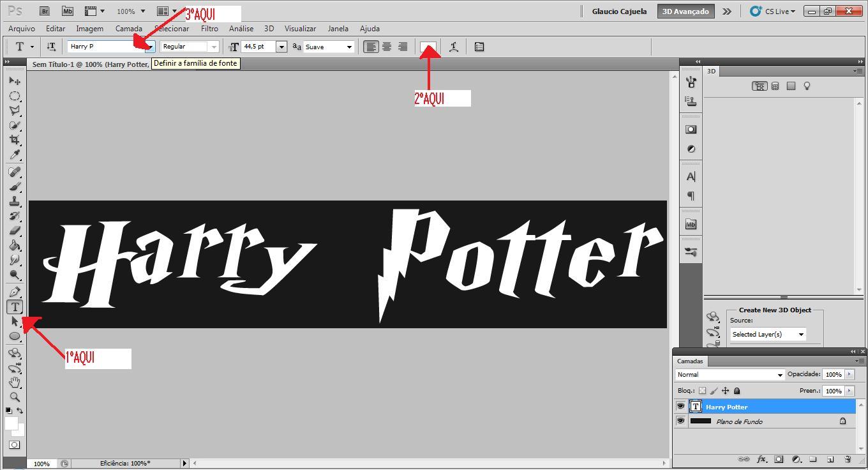Select the Ellipse shape tool
Viewport: 868px width, 470px height.
15,336
